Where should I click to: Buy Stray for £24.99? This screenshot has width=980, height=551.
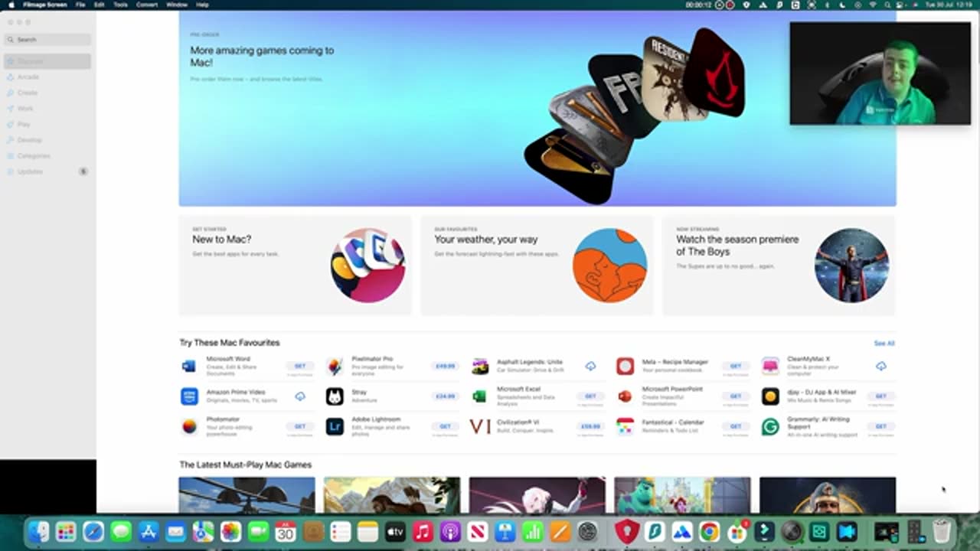pos(445,396)
